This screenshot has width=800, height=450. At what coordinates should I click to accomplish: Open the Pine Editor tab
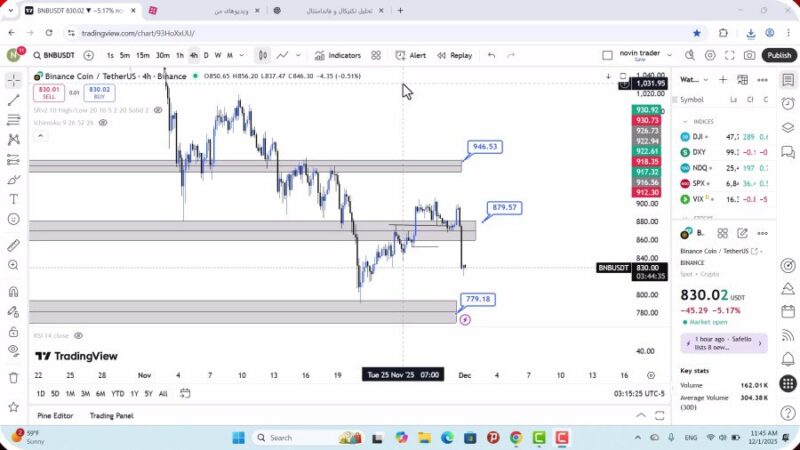pos(55,415)
